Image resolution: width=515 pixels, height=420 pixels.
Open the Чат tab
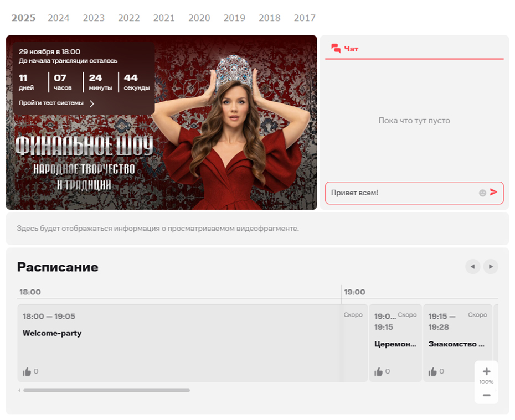tap(344, 49)
